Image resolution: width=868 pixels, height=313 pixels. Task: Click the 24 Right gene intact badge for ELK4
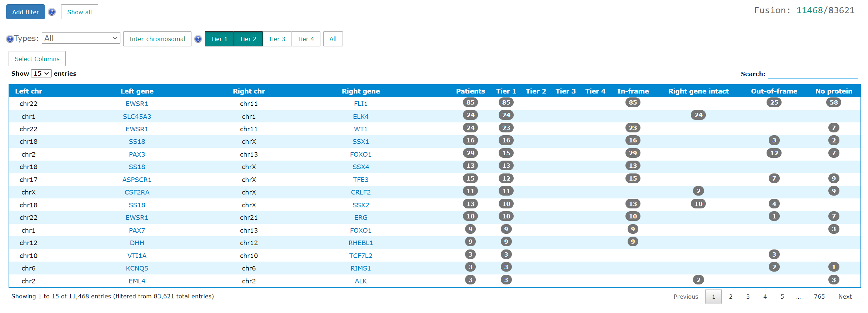point(698,115)
